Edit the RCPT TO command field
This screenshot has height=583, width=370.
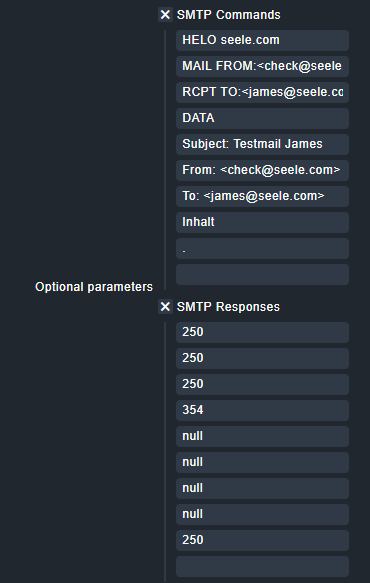(262, 92)
